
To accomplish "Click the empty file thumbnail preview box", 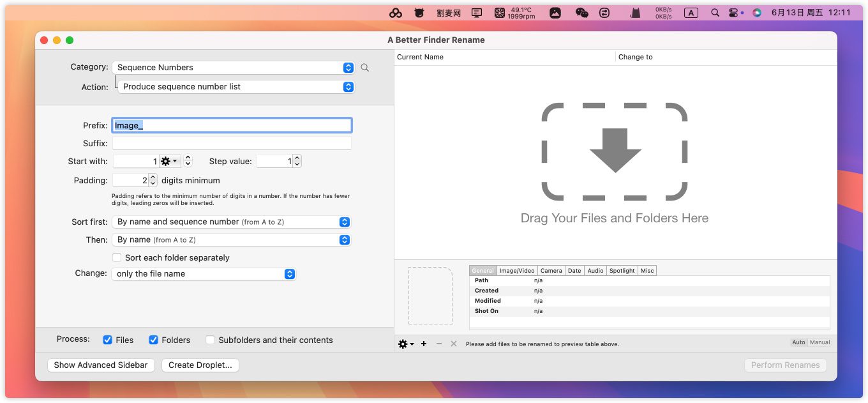I will [430, 296].
